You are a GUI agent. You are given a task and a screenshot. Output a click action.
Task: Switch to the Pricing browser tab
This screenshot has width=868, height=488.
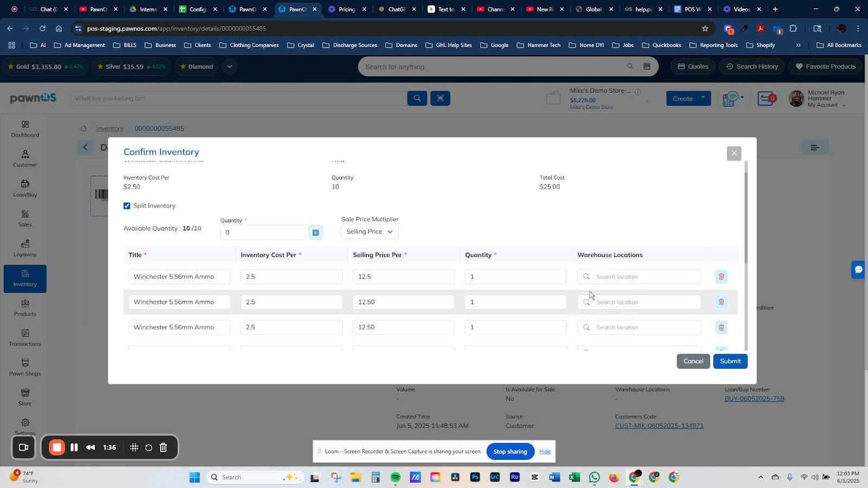pyautogui.click(x=347, y=9)
